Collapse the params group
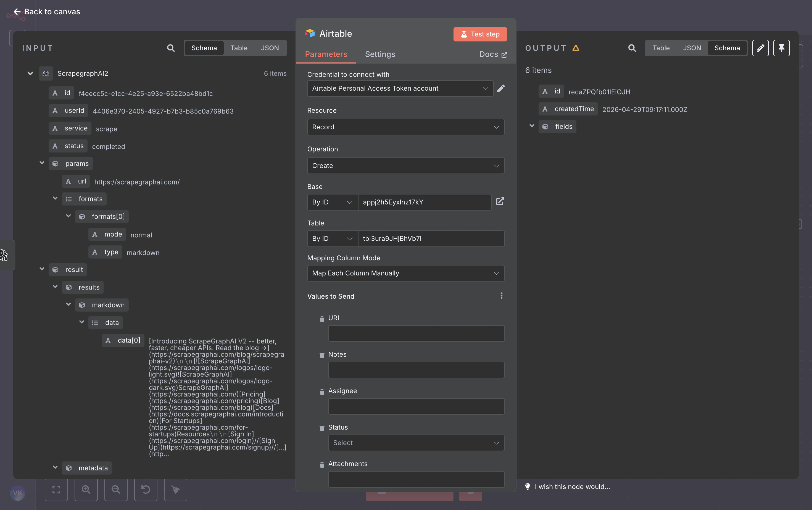The image size is (812, 510). pyautogui.click(x=42, y=163)
